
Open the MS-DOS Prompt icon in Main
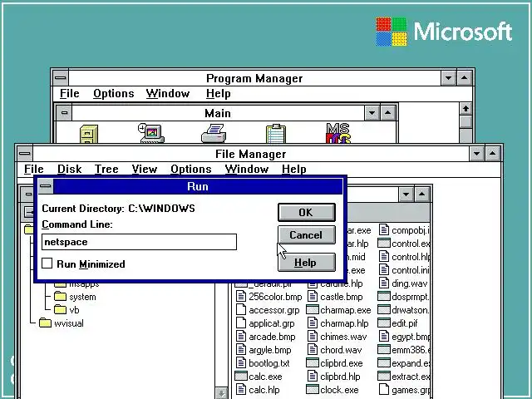[x=338, y=133]
